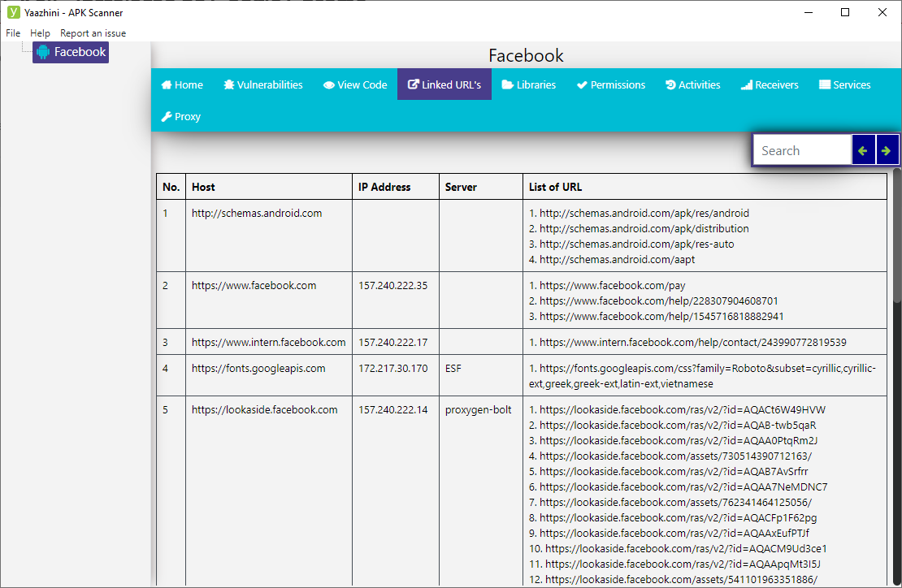Image resolution: width=902 pixels, height=588 pixels.
Task: Click the Android robot icon beside Facebook
Action: coord(43,52)
